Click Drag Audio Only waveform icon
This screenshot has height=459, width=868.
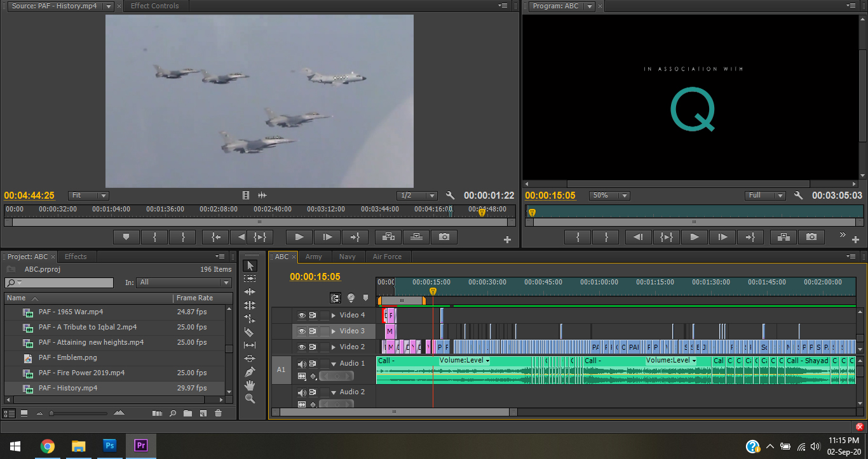(262, 196)
